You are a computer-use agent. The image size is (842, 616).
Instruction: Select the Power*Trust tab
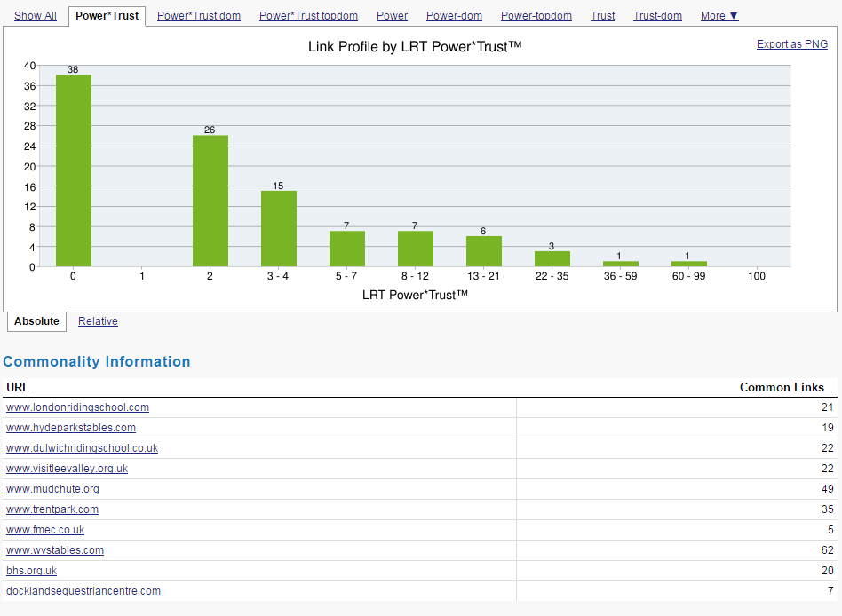coord(107,16)
